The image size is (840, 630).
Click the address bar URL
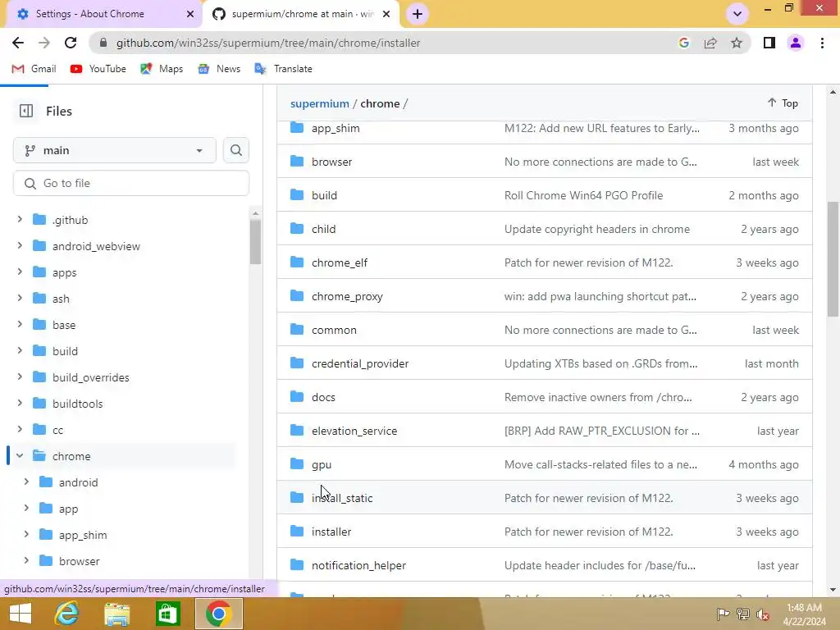tap(268, 43)
